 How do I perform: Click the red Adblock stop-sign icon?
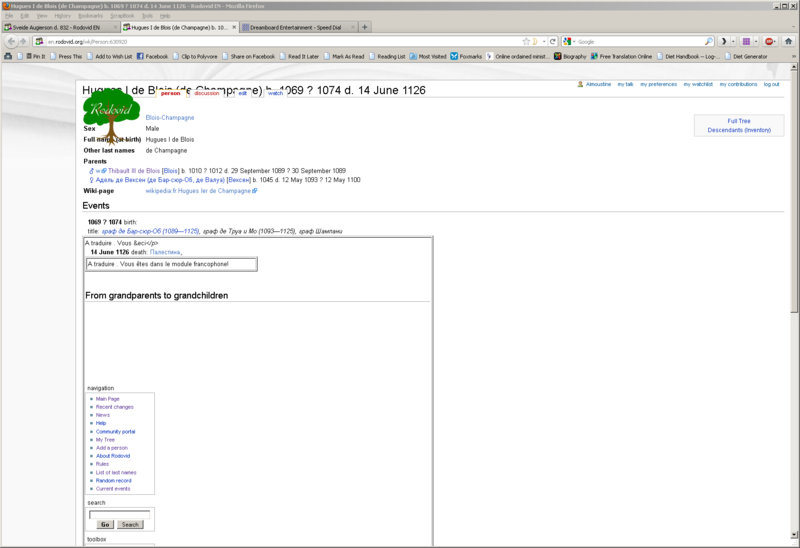(769, 42)
